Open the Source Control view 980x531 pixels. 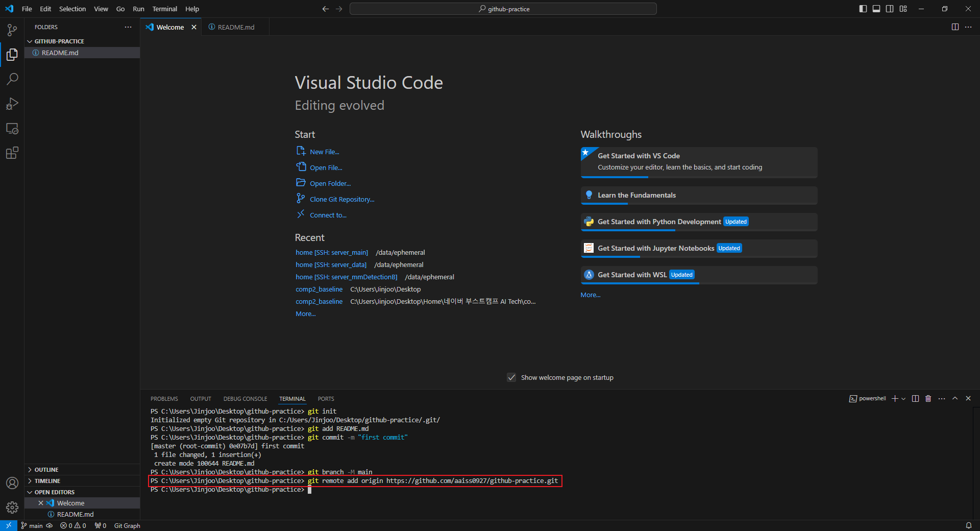click(12, 30)
